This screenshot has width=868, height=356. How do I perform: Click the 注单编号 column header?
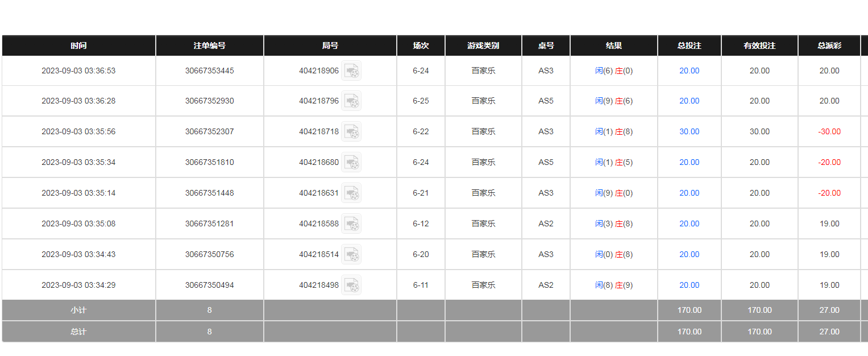(x=209, y=45)
